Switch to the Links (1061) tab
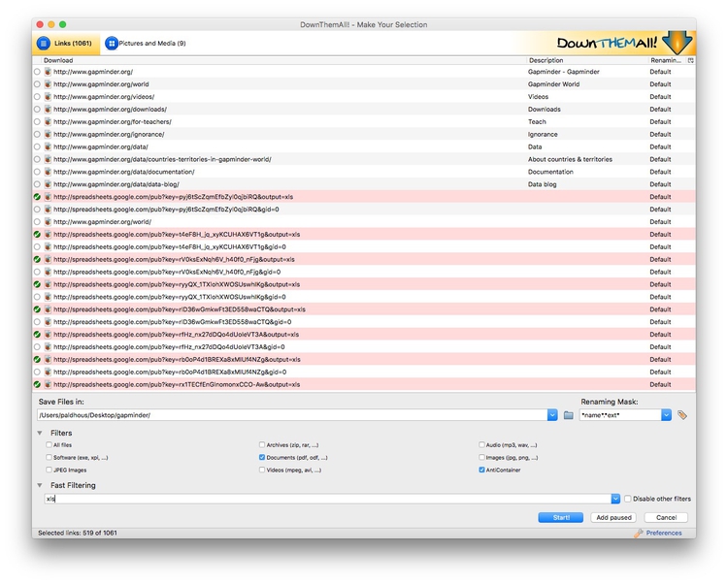Screen dimensions: 728x584 (x=66, y=44)
